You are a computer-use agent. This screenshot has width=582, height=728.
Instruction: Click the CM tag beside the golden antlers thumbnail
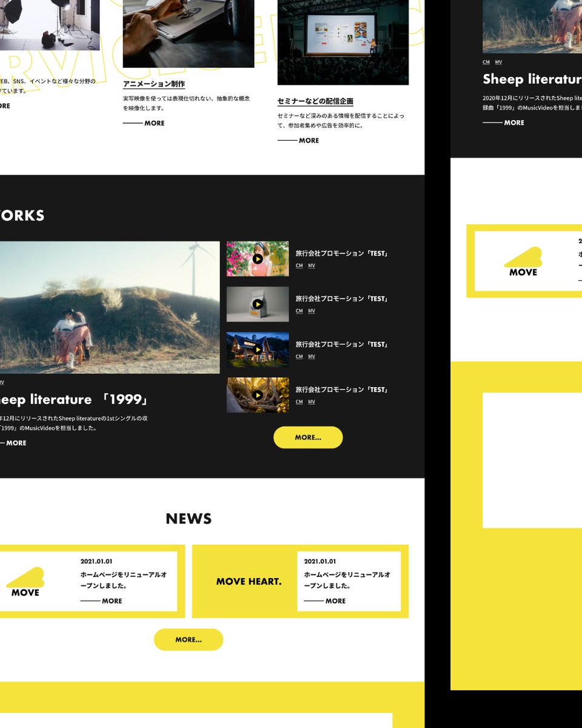point(299,402)
